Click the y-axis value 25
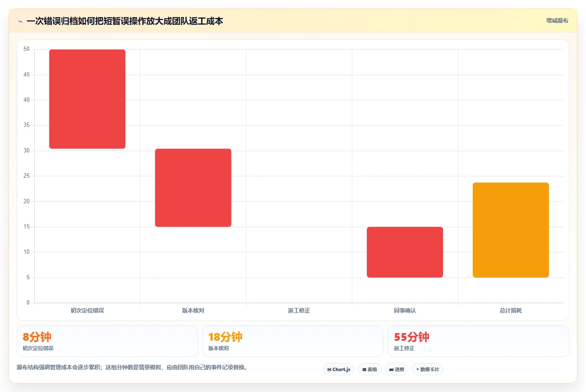This screenshot has height=392, width=586. (26, 176)
